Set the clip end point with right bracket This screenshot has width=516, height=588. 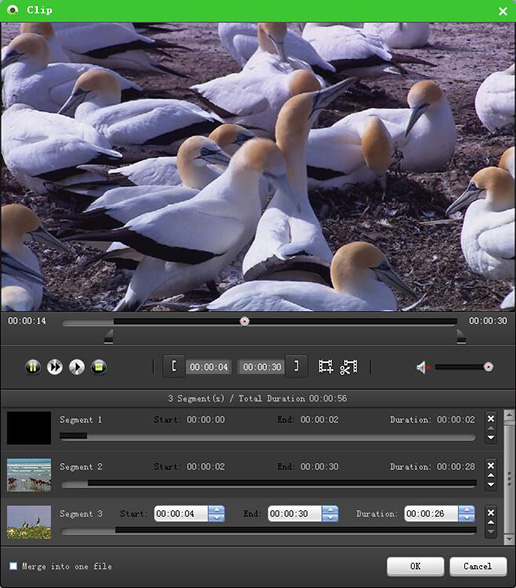coord(296,366)
